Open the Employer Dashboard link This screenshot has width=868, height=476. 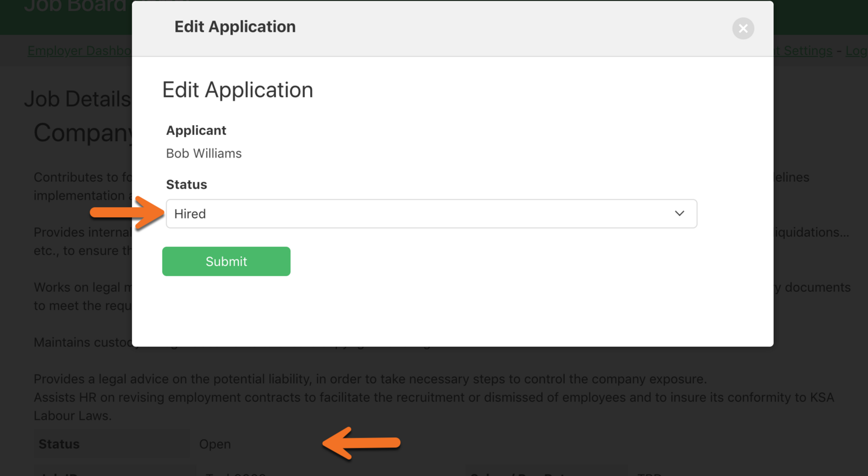click(80, 51)
